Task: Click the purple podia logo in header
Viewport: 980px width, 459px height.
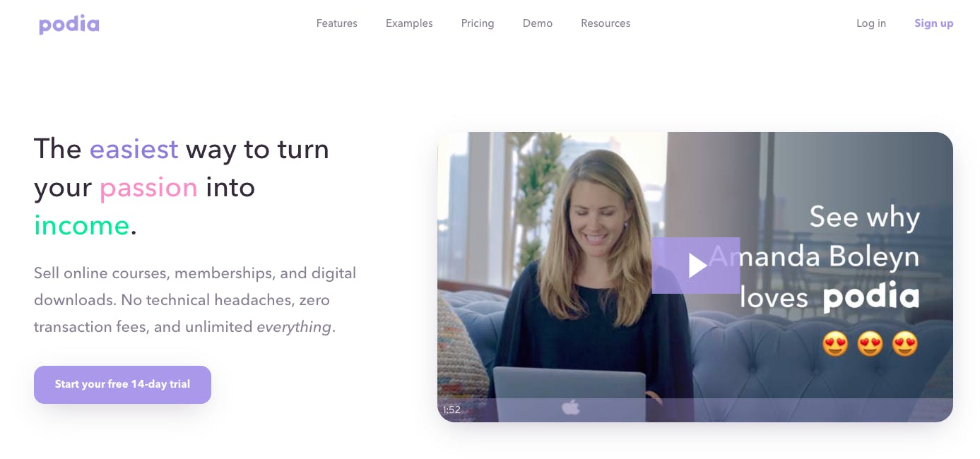Action: tap(69, 24)
